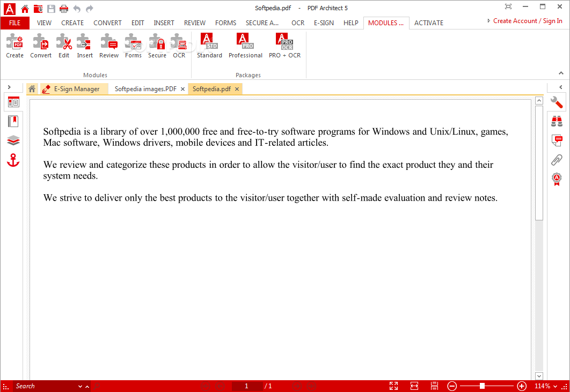Close the Softpedia images.PDF tab
The width and height of the screenshot is (570, 392).
pyautogui.click(x=183, y=89)
